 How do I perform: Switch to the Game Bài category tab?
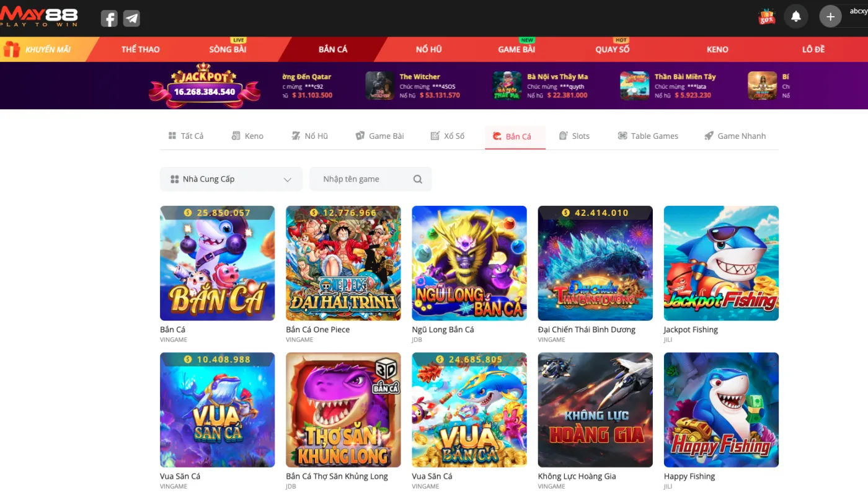[x=379, y=136]
